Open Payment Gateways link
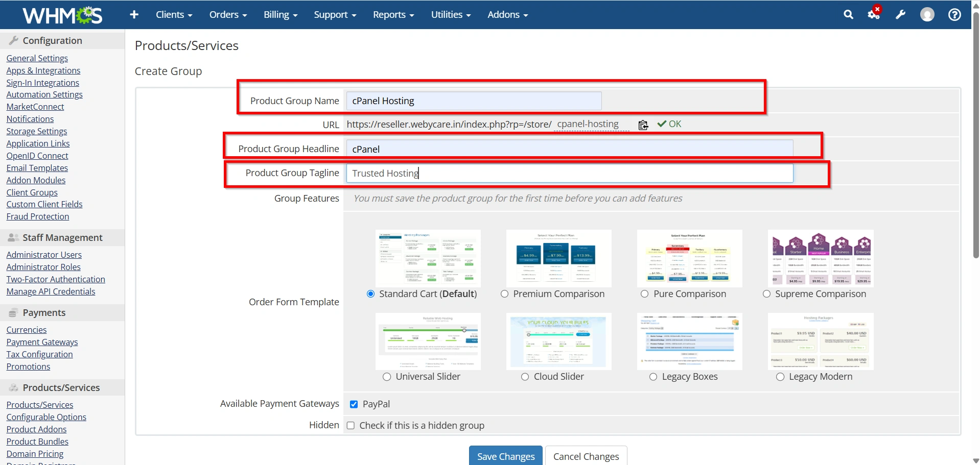 click(42, 342)
